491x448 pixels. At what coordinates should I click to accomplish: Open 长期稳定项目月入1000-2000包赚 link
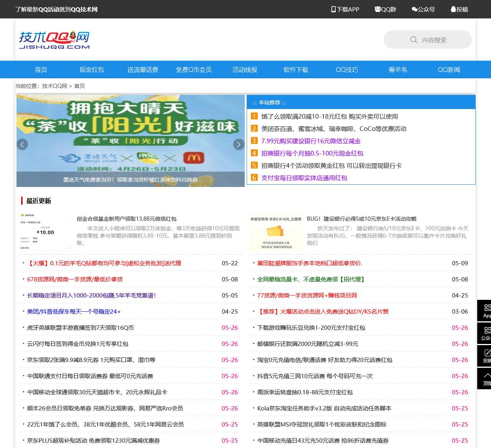coord(91,296)
